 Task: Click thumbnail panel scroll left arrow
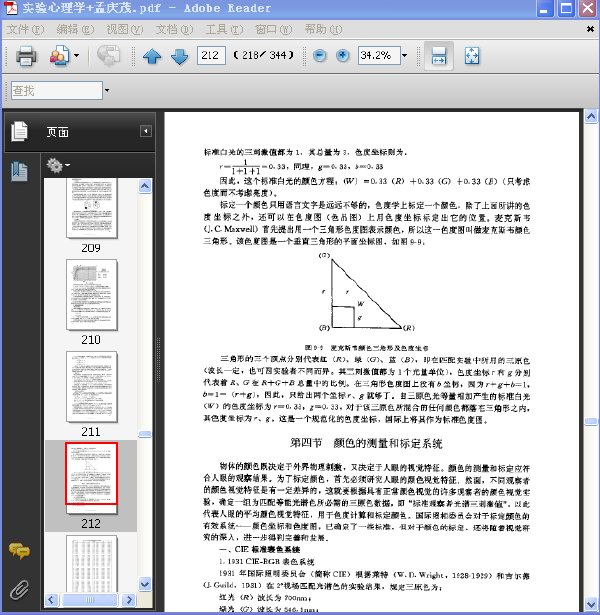[x=51, y=600]
